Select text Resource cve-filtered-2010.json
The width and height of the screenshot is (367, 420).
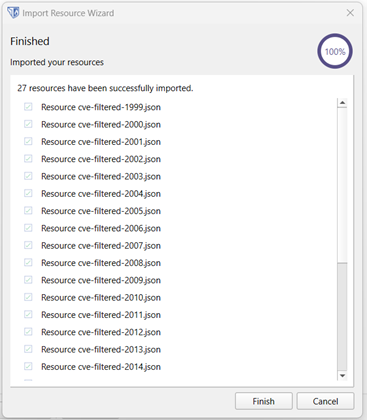(101, 298)
